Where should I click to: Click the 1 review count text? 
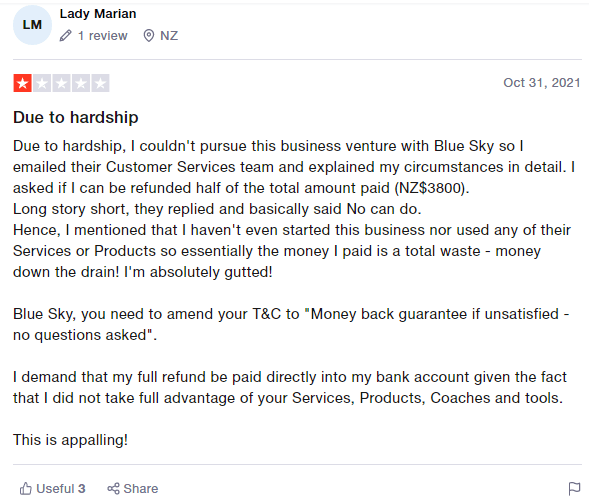click(x=103, y=36)
